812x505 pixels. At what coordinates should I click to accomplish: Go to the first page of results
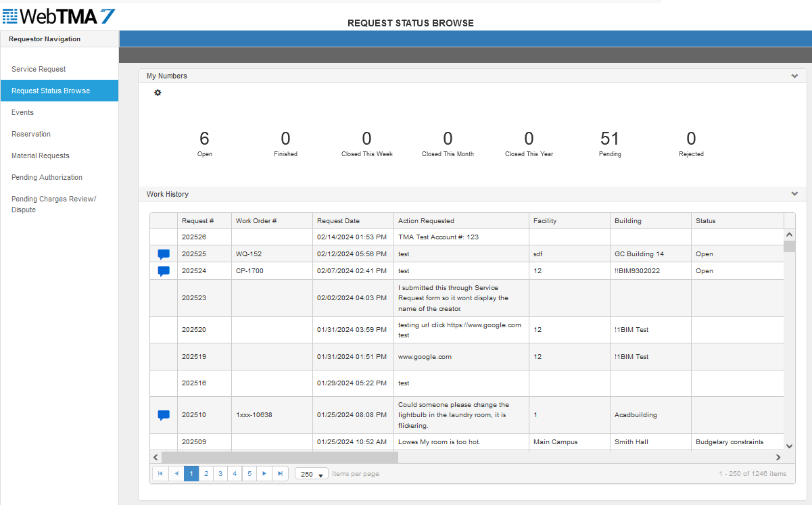click(x=160, y=473)
